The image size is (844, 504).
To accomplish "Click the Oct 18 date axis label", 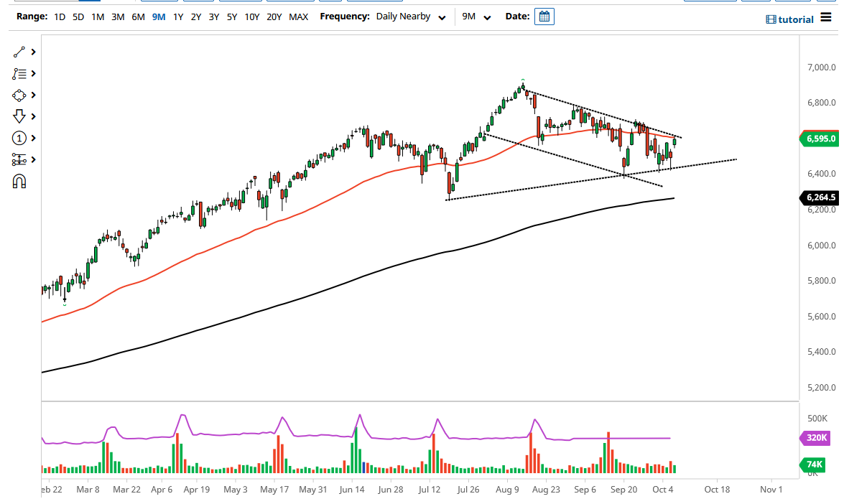I will 717,490.
